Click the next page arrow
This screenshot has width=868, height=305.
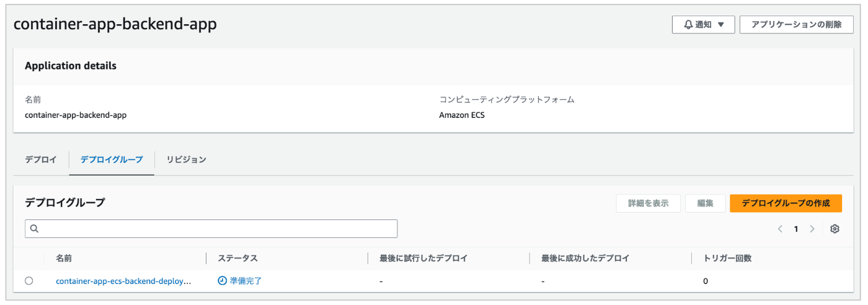tap(812, 229)
